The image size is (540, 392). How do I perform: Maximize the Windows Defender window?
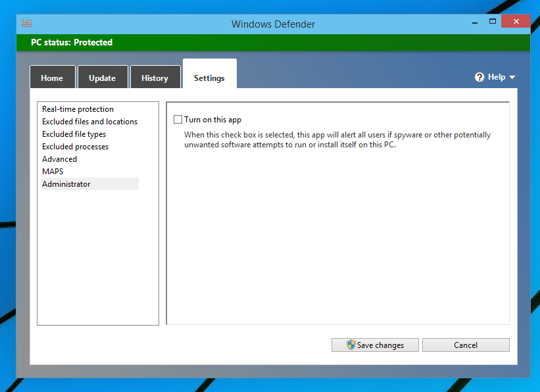point(493,21)
